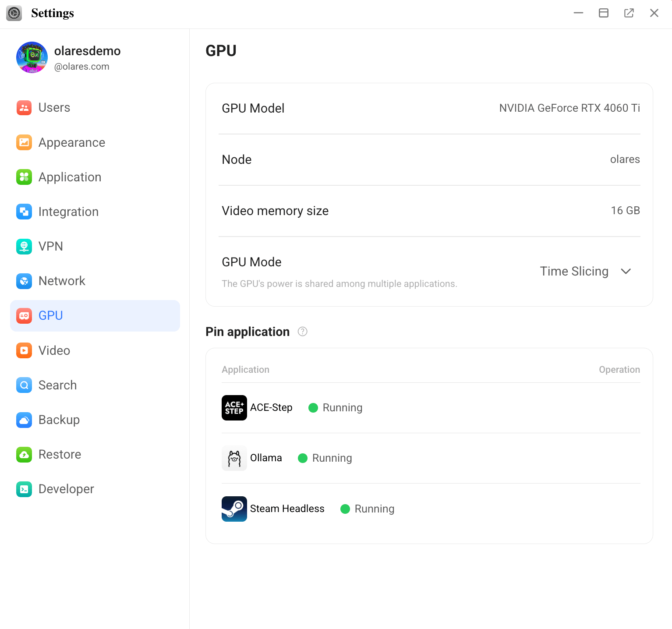Click the Ollama llama icon
Image resolution: width=672 pixels, height=629 pixels.
(234, 458)
